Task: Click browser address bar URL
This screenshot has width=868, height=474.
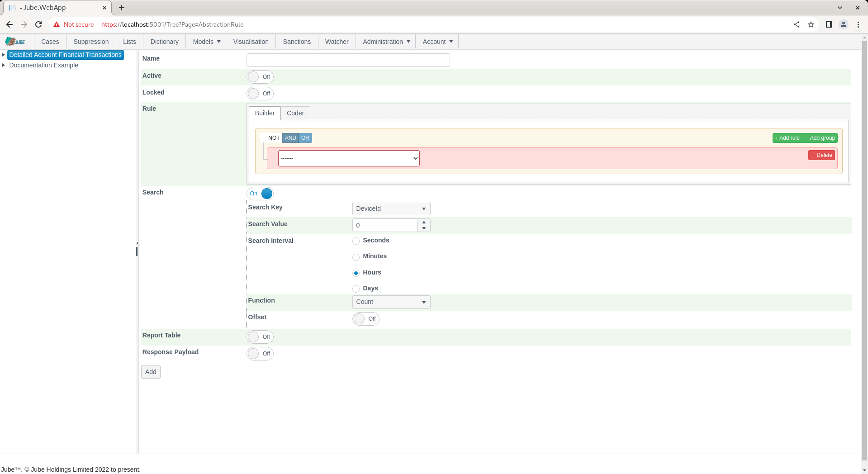Action: [x=172, y=24]
